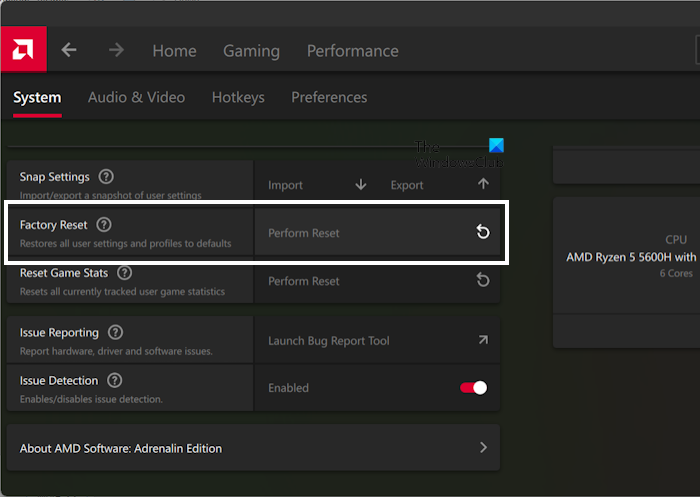Launch Bug Report Tool arrow icon
This screenshot has height=497, width=700.
(x=482, y=341)
